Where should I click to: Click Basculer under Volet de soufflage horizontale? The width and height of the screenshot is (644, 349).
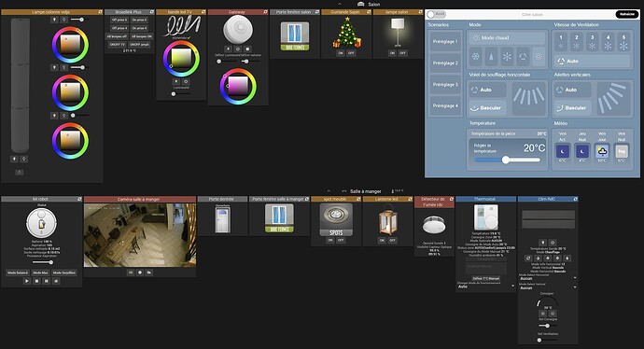point(487,107)
